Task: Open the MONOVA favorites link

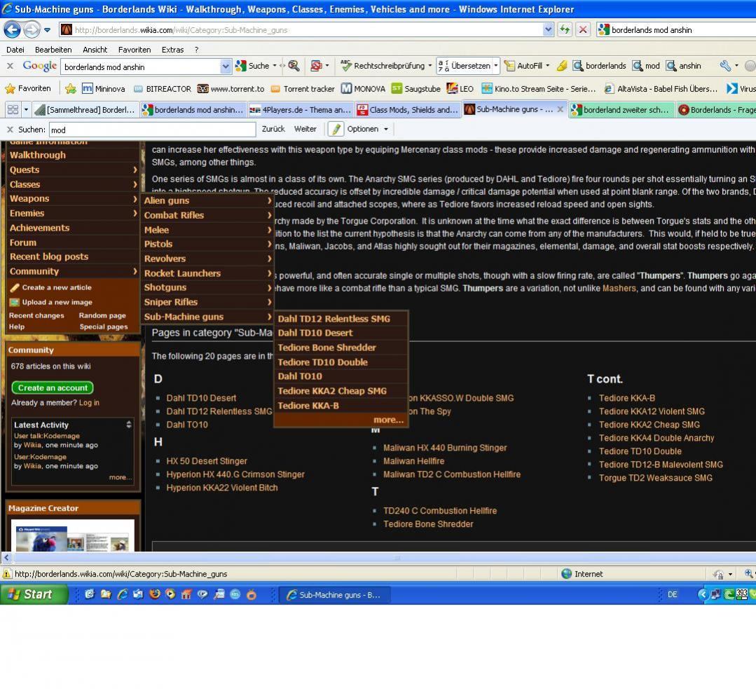Action: click(364, 89)
